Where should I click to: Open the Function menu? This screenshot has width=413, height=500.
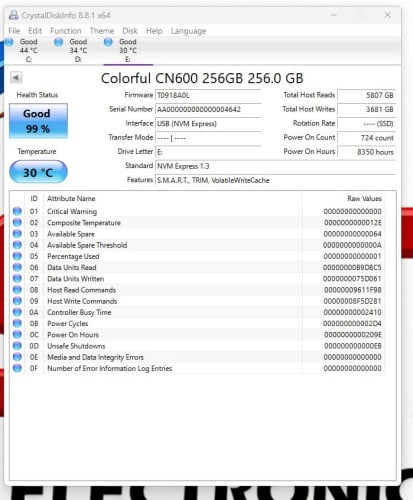point(66,31)
